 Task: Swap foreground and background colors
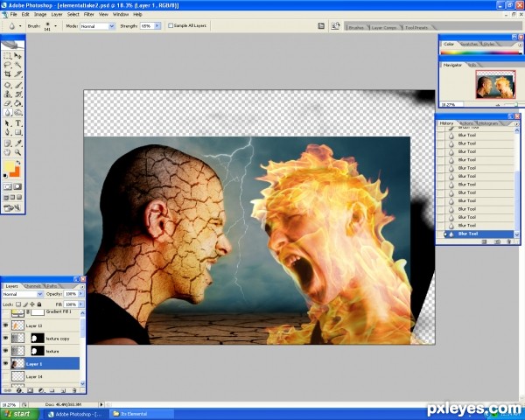pos(18,163)
